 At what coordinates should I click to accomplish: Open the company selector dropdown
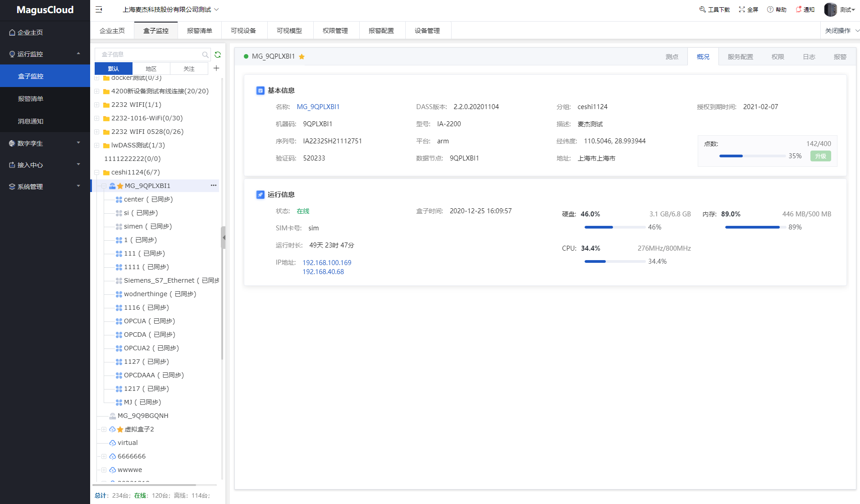point(171,9)
